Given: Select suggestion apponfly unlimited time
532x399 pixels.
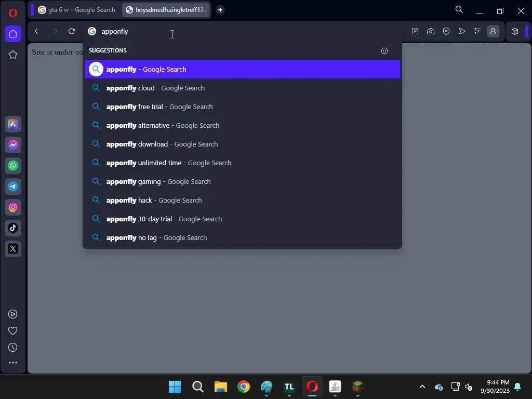Looking at the screenshot, I should [x=242, y=163].
